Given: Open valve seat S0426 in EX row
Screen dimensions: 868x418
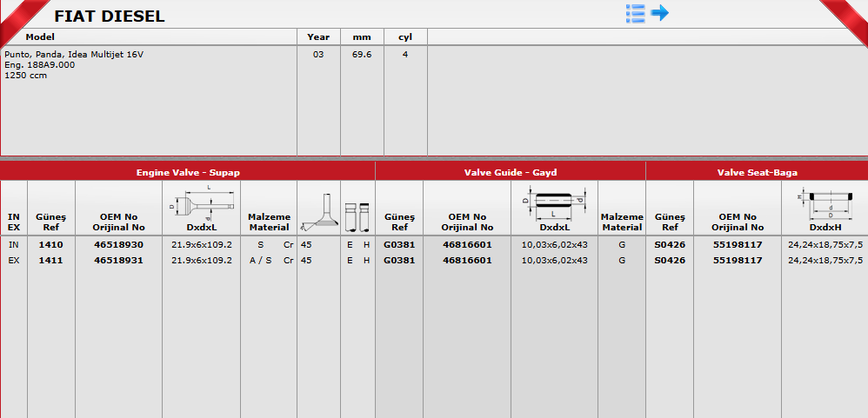Looking at the screenshot, I should tap(670, 260).
